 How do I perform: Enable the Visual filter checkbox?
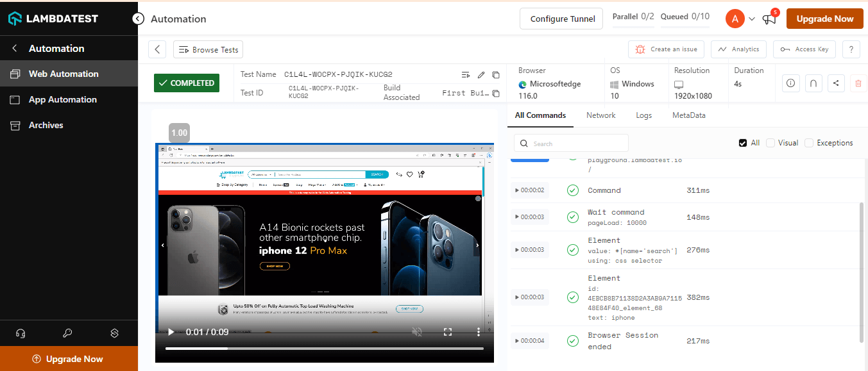coord(770,143)
